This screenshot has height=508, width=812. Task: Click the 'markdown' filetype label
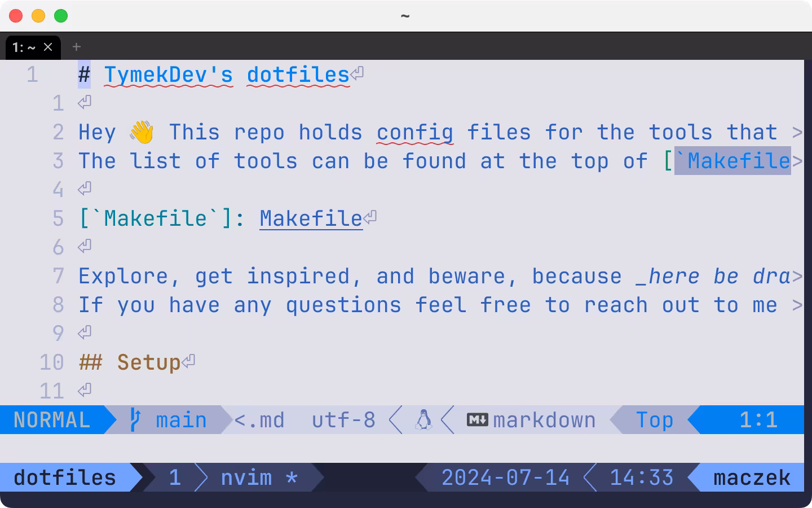544,420
